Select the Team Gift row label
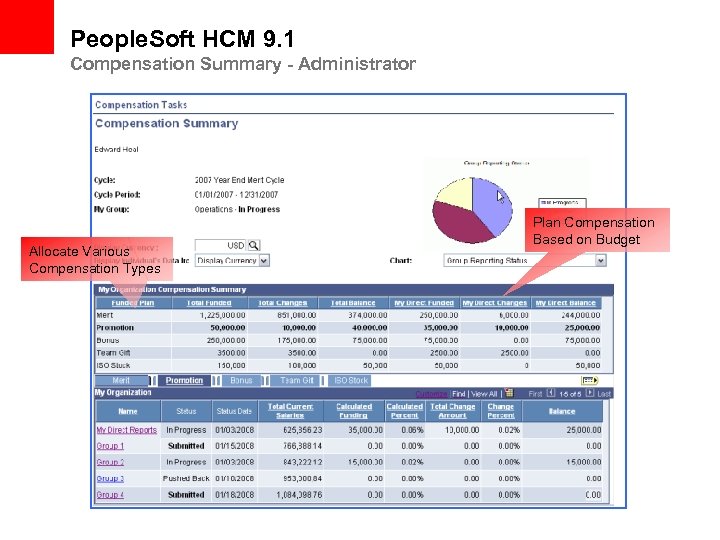720x540 pixels. [113, 353]
